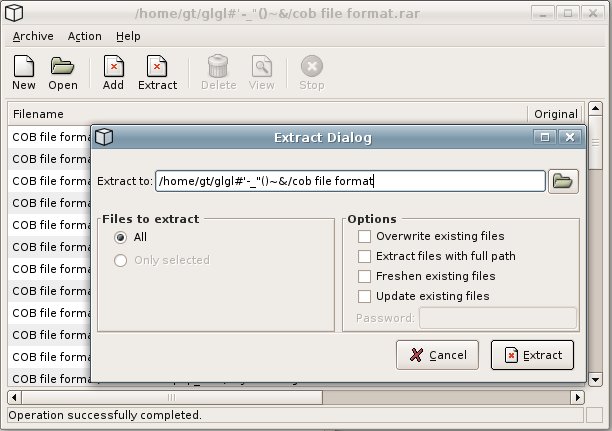
Task: Close the Extract Dialog window
Action: pos(570,137)
